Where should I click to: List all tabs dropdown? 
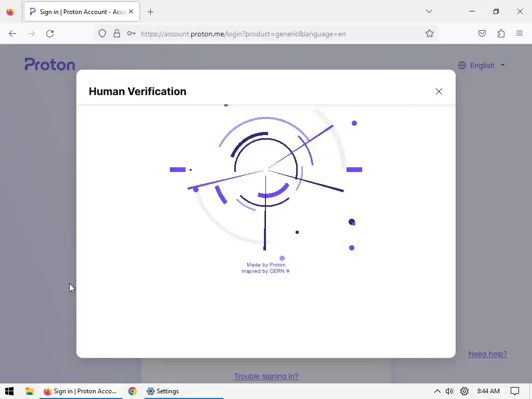pos(429,11)
